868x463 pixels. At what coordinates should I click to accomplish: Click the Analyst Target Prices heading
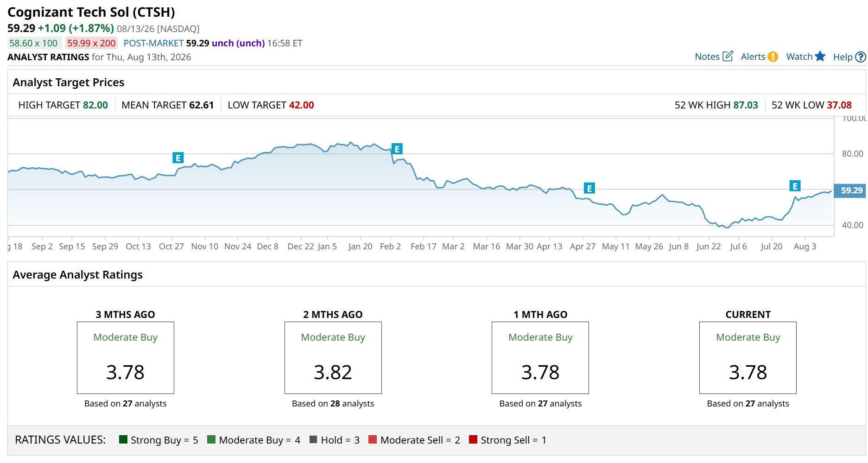[69, 82]
